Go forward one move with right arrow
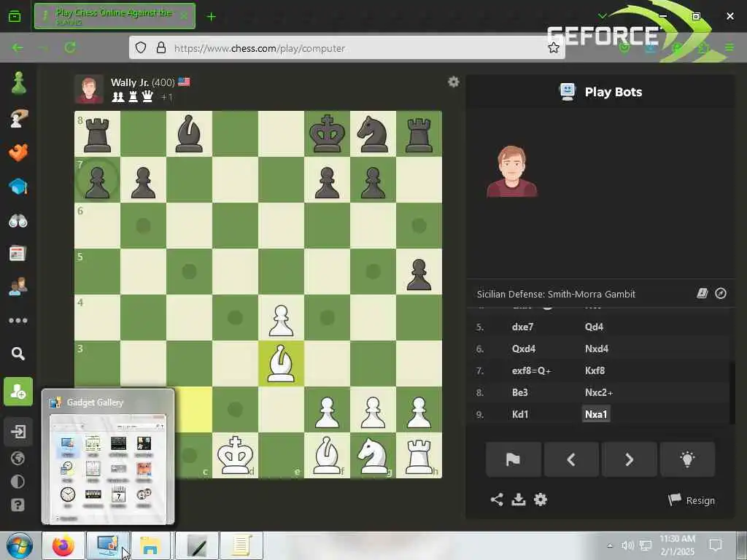747x560 pixels. pyautogui.click(x=630, y=459)
